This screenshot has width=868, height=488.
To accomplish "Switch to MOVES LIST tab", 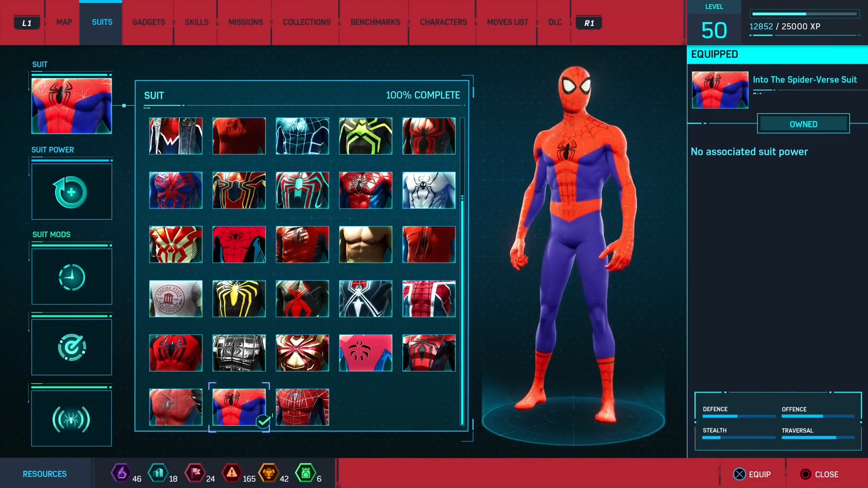I will point(507,22).
